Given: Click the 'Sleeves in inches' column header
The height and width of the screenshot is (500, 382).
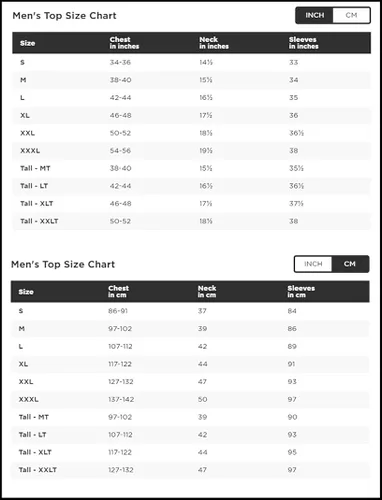Looking at the screenshot, I should tap(304, 43).
